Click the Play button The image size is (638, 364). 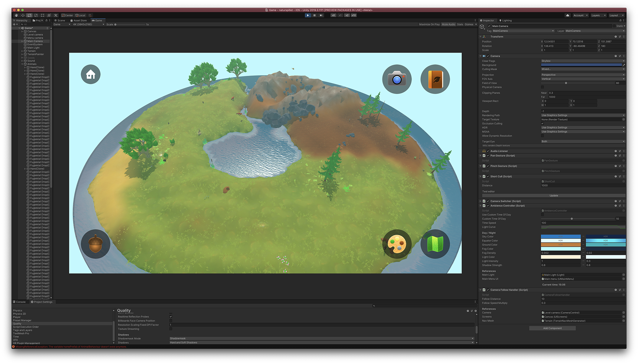click(308, 15)
